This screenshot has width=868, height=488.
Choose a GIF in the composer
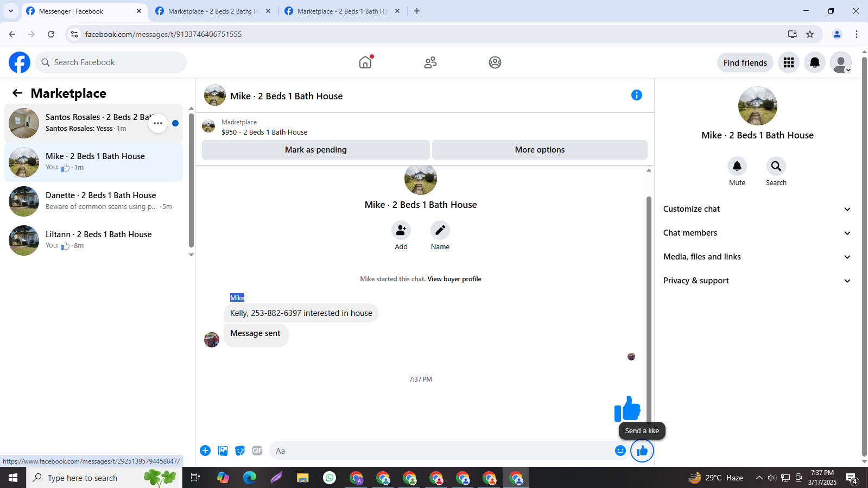point(257,451)
